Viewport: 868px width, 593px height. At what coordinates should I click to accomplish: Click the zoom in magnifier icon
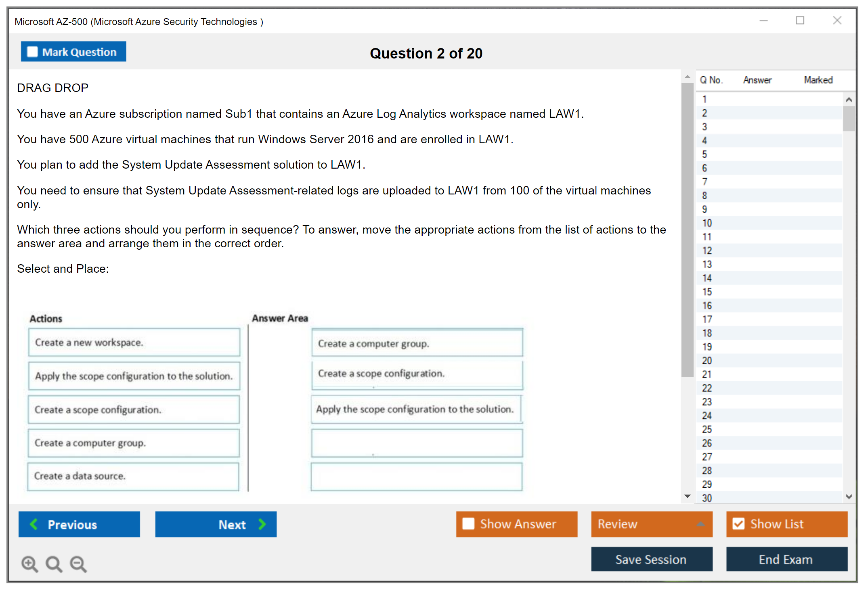(29, 564)
